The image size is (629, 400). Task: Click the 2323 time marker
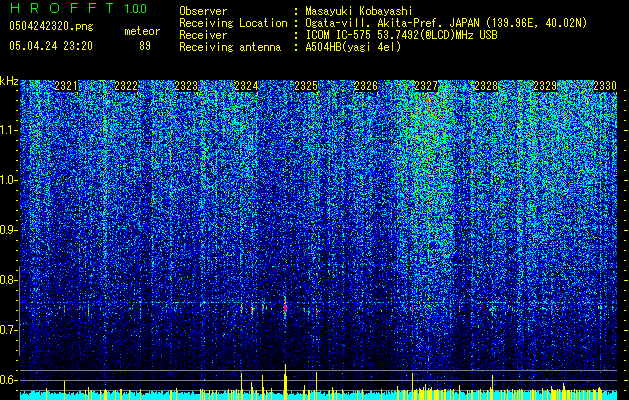(186, 86)
